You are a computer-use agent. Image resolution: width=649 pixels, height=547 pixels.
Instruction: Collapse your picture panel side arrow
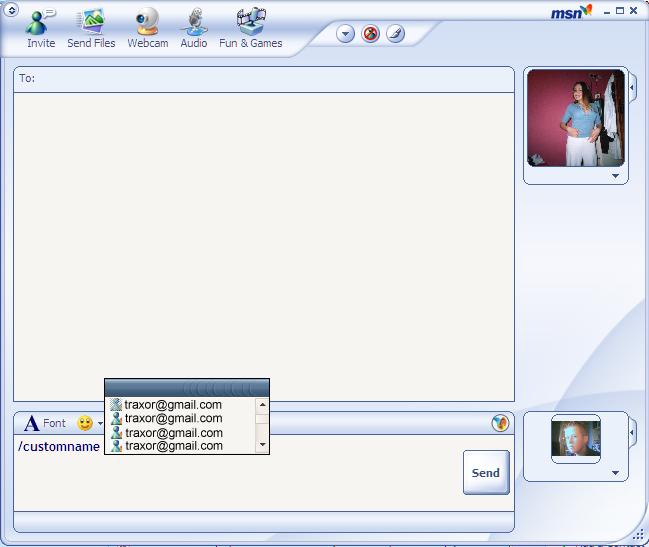(632, 432)
